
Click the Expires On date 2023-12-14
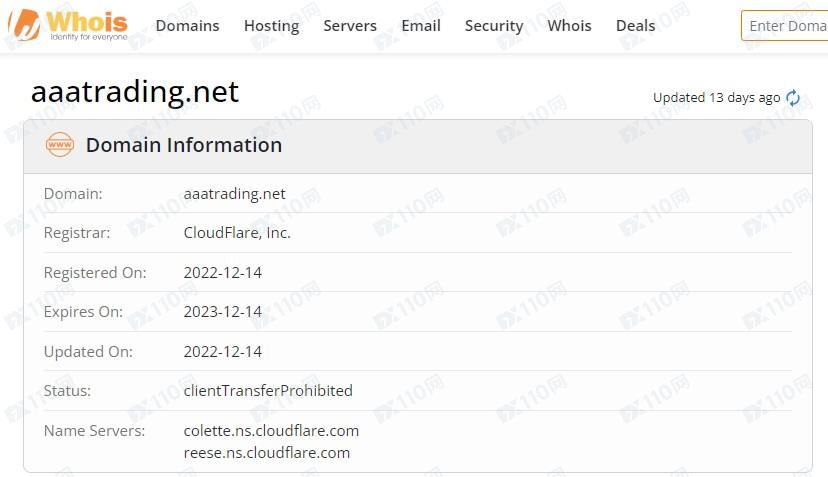[x=223, y=312]
